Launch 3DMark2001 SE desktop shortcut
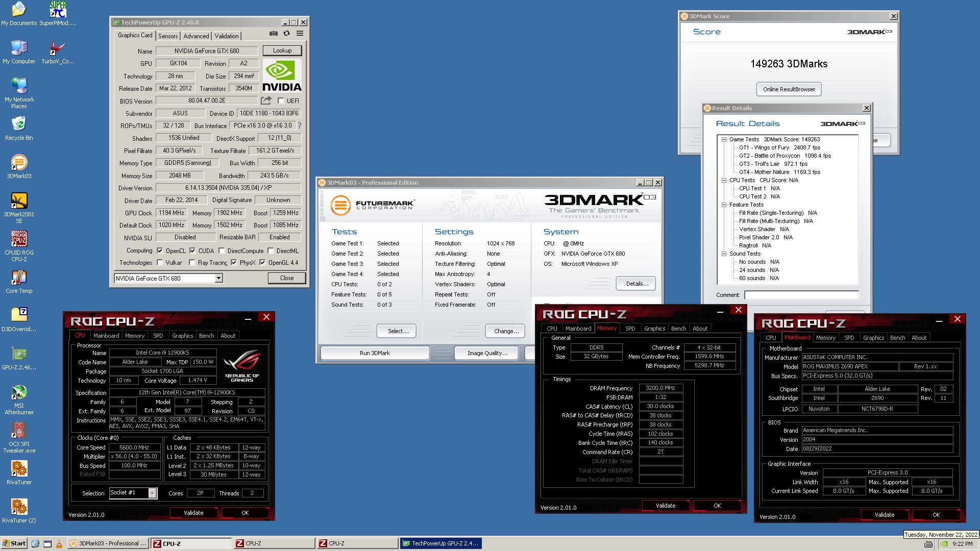This screenshot has width=980, height=551. 19,208
